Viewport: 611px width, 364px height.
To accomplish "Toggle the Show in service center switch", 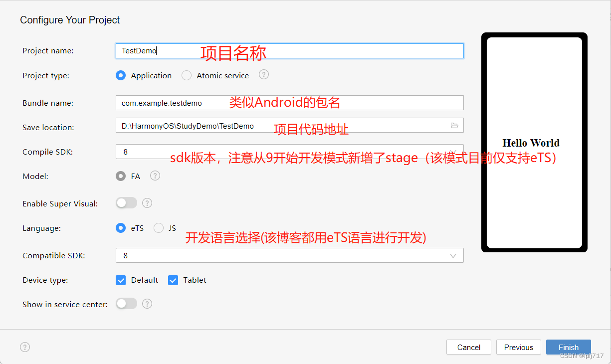I will point(126,304).
